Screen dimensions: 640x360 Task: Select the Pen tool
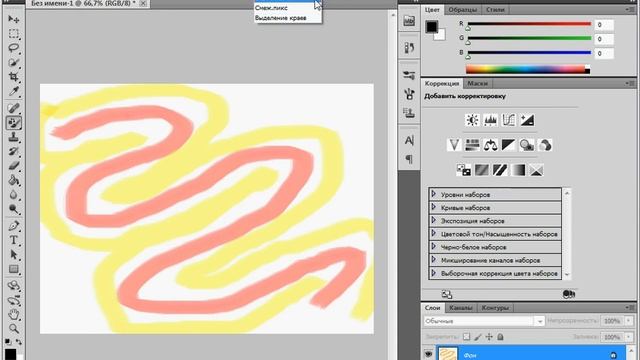[x=13, y=225]
